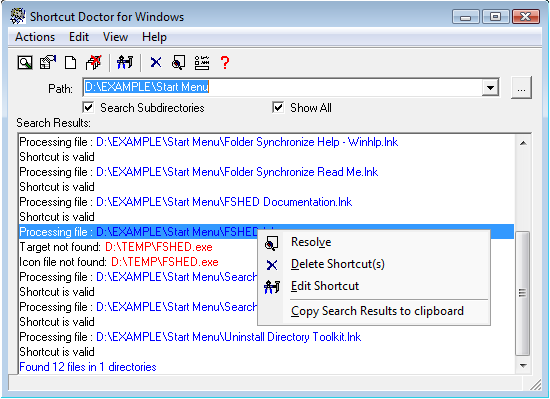Click the 'Found 12 files in 1 directories' line
Screen dimensions: 550x399
pyautogui.click(x=88, y=367)
